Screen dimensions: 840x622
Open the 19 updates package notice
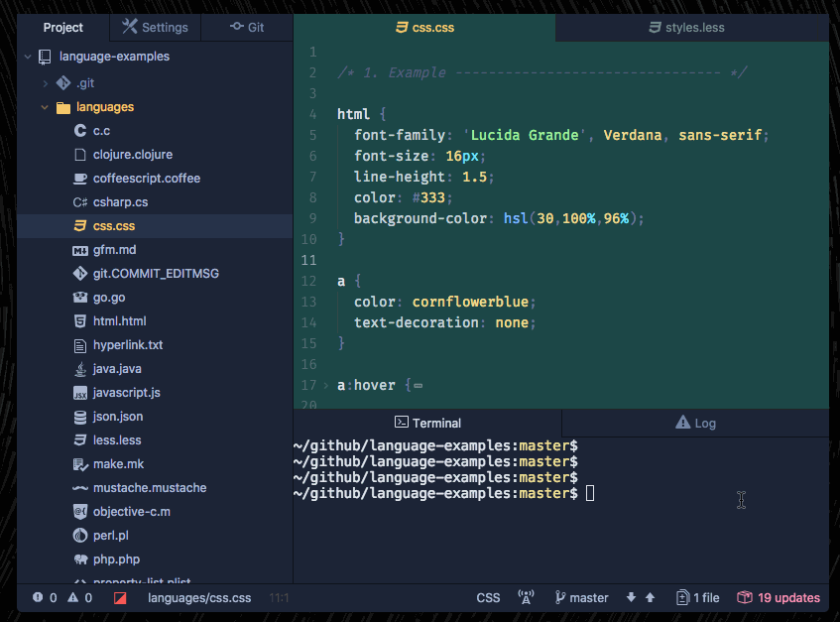[779, 598]
